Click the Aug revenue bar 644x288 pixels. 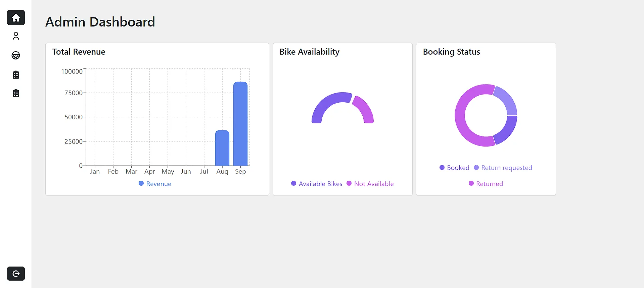click(222, 148)
